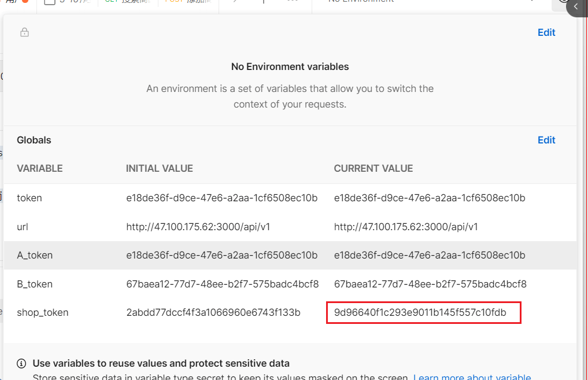588x380 pixels.
Task: Click the lock icon at panel top
Action: pos(24,32)
